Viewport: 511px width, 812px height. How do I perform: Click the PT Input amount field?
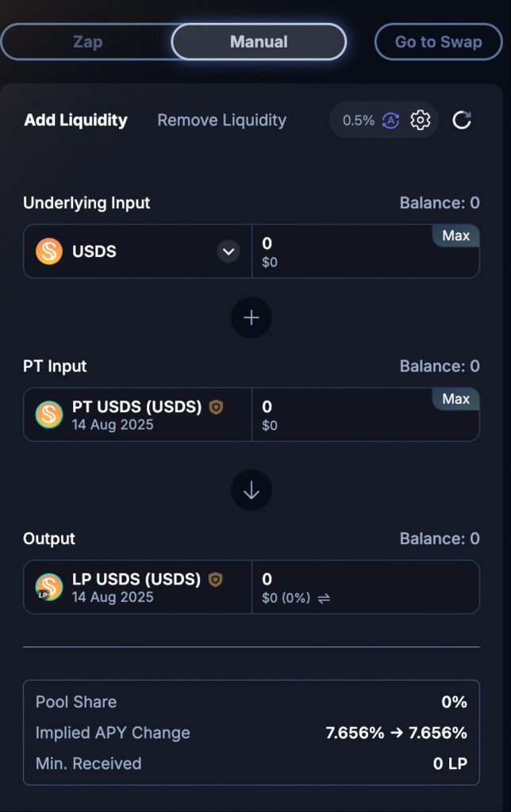(365, 415)
